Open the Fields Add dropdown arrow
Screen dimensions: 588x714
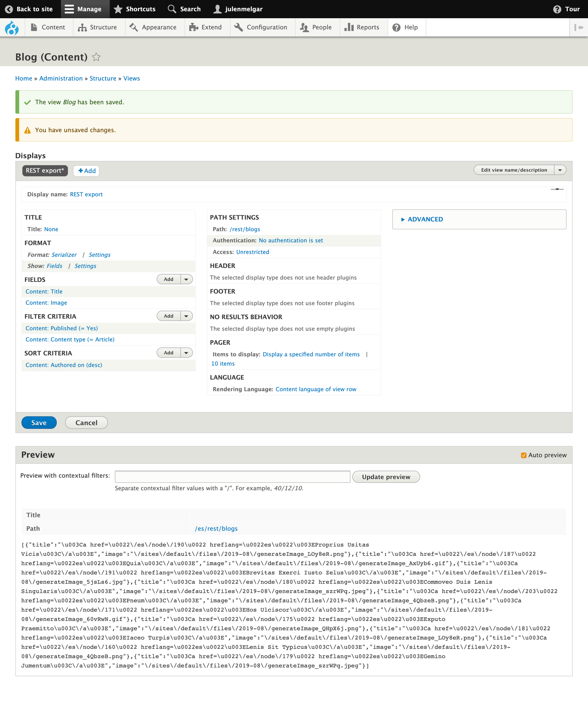(x=186, y=279)
